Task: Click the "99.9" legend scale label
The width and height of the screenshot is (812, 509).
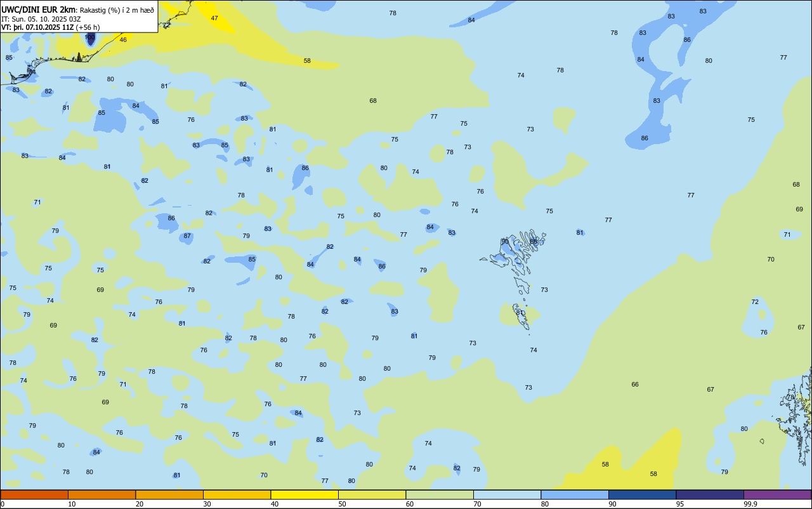Action: (x=750, y=504)
